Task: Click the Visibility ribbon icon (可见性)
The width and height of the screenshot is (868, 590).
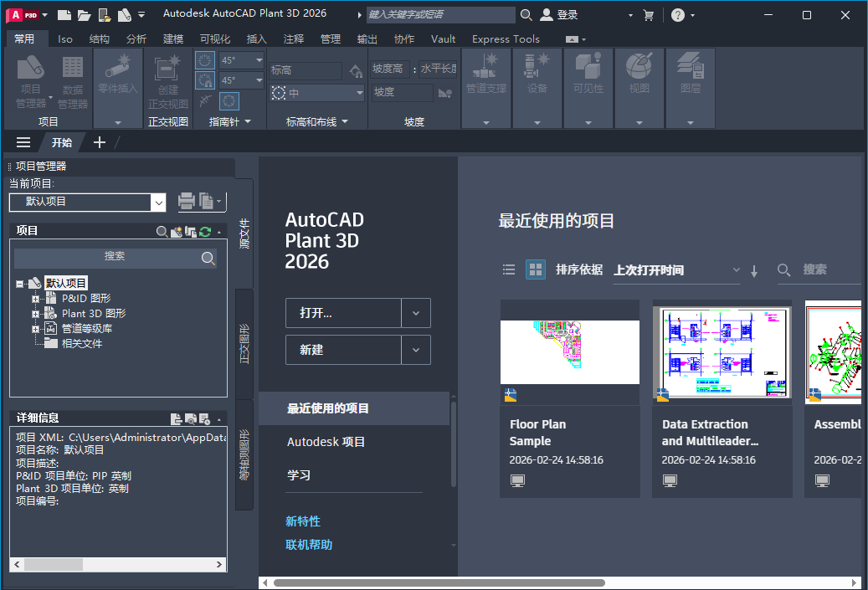Action: [x=588, y=74]
